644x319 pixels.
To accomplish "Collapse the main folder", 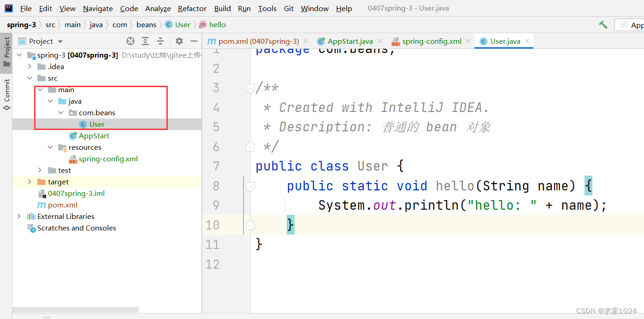I will (x=40, y=89).
